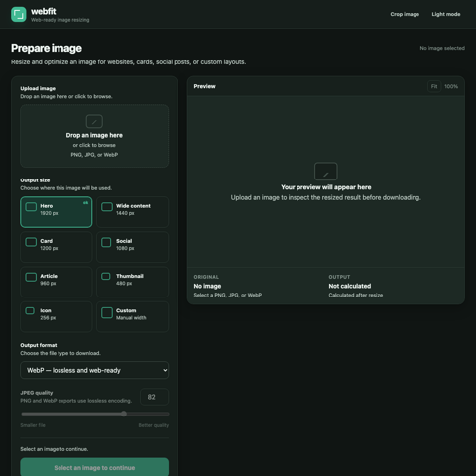Viewport: 476px width, 476px height.
Task: Click the upload image icon in dropzone
Action: tap(94, 121)
